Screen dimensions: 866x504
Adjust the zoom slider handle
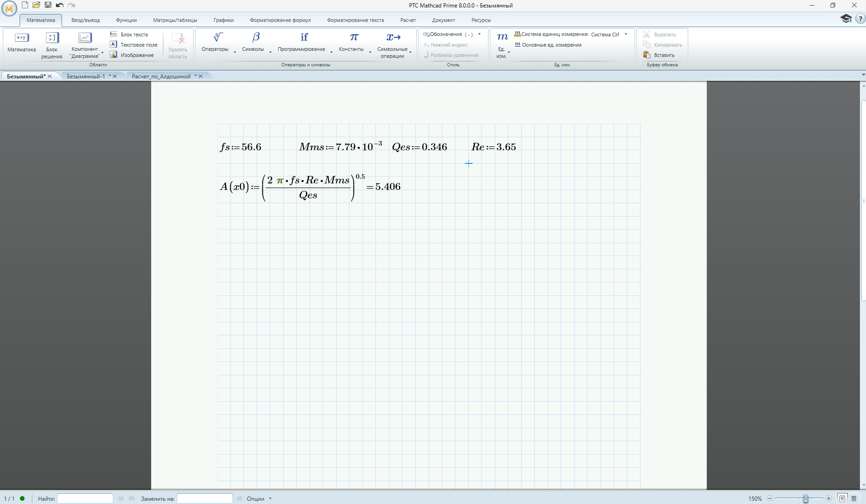tap(805, 498)
